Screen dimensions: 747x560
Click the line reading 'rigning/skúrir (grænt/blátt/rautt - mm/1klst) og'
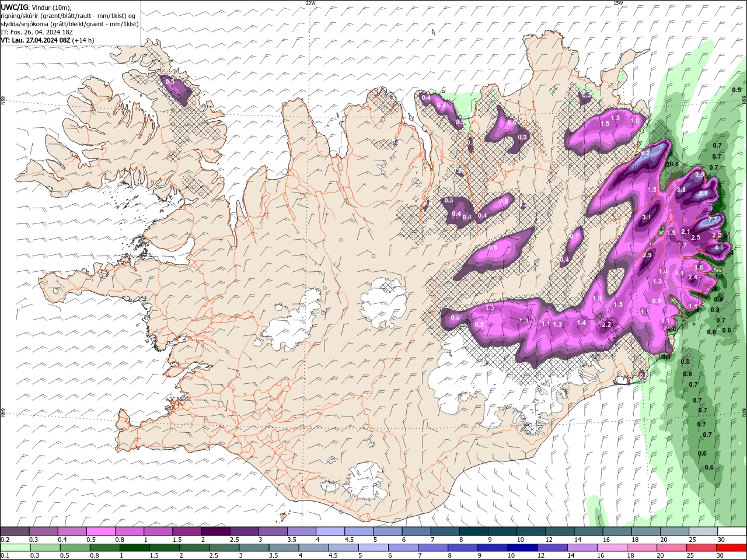[68, 15]
